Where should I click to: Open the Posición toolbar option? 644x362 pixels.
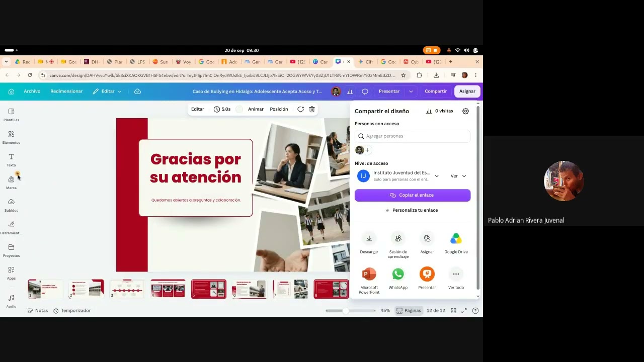[279, 109]
